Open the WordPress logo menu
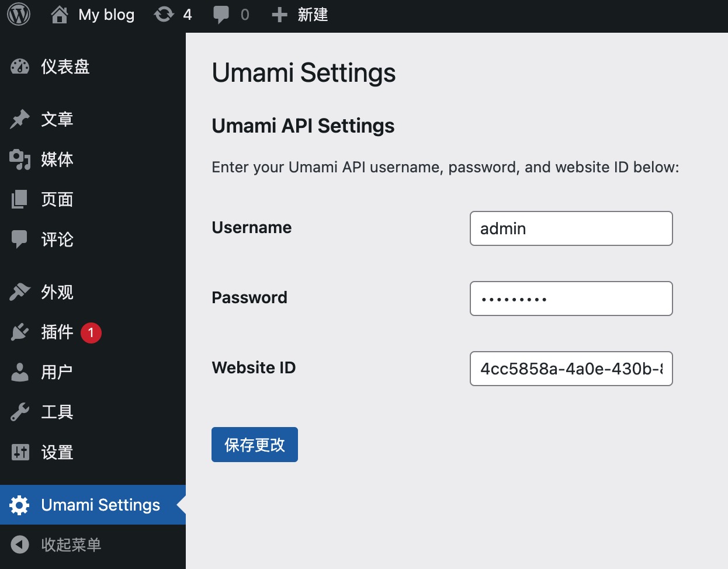The image size is (728, 569). [19, 15]
